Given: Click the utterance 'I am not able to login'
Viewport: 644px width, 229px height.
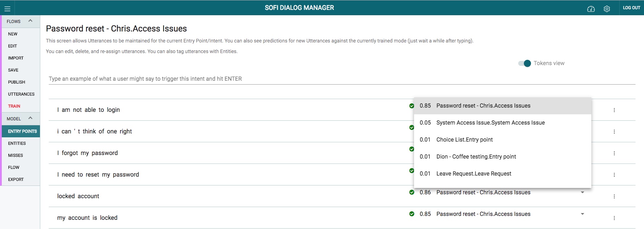Looking at the screenshot, I should click(89, 110).
